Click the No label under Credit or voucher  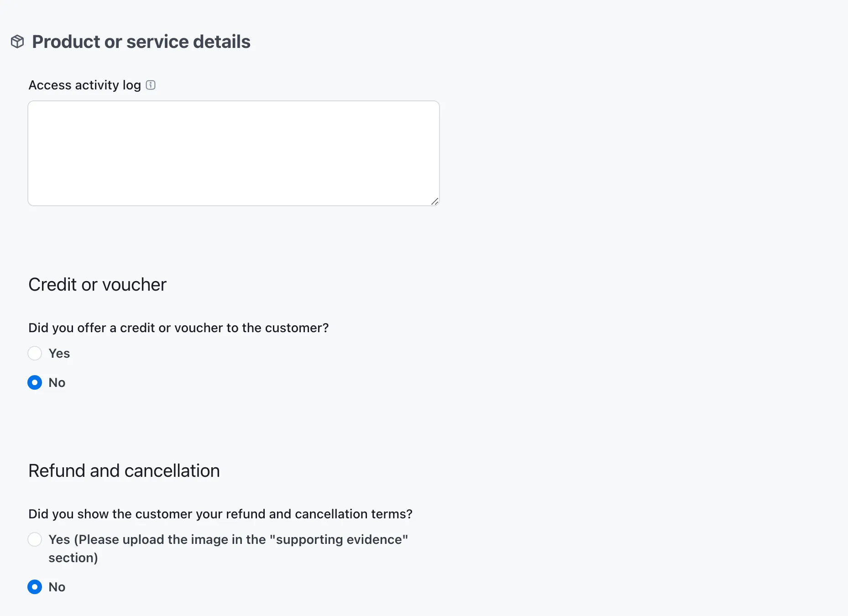click(57, 382)
